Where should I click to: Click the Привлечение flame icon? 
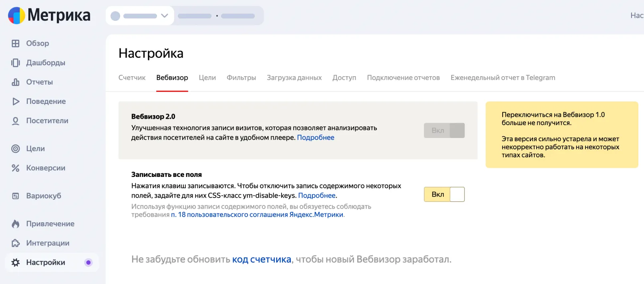tap(16, 224)
